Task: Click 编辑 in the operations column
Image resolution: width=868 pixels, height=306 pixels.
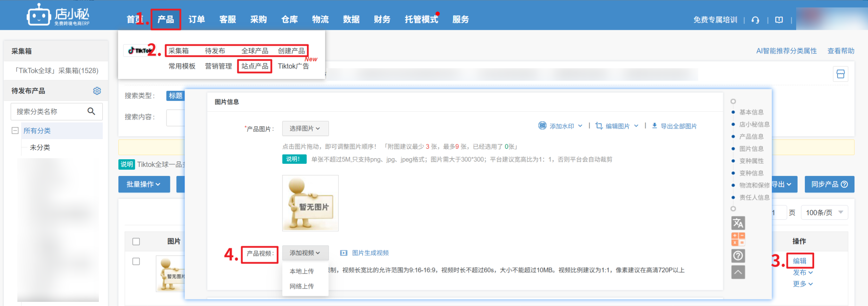Action: [800, 261]
